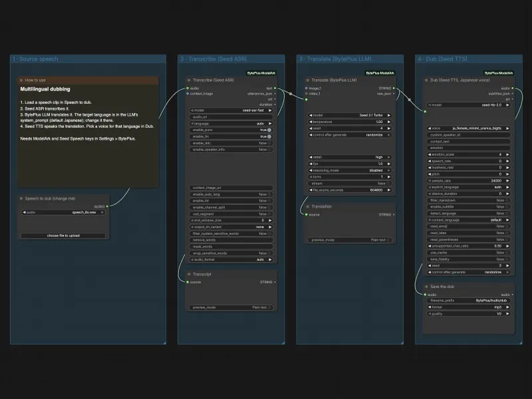Collapse the 'How to use' note via its title dot
The width and height of the screenshot is (532, 399).
point(21,80)
